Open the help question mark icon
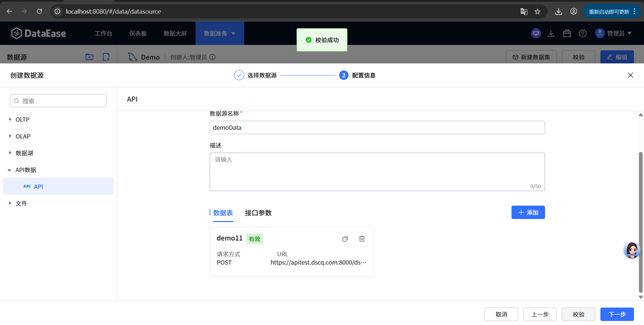Viewport: 644px width, 325px height. coord(583,34)
